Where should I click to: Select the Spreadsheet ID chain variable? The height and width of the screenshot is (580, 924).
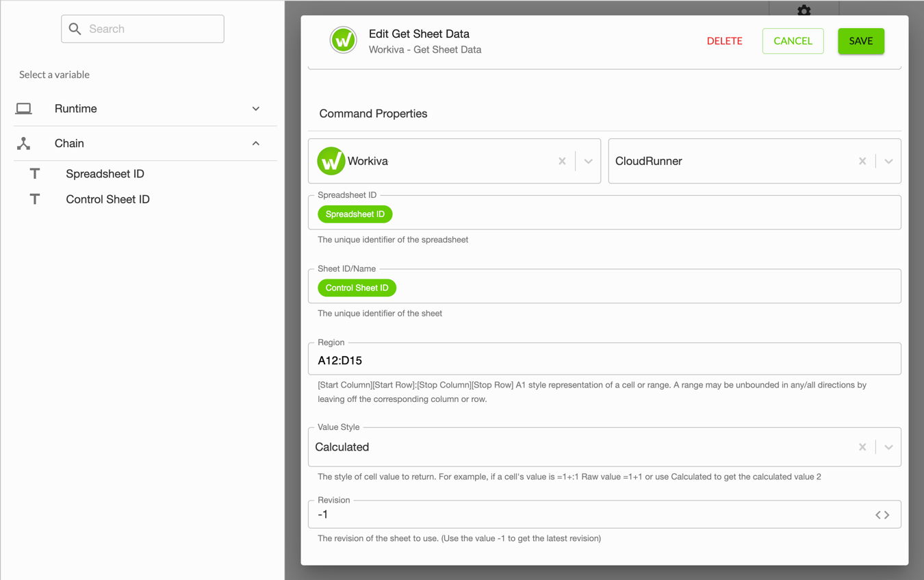pyautogui.click(x=105, y=174)
